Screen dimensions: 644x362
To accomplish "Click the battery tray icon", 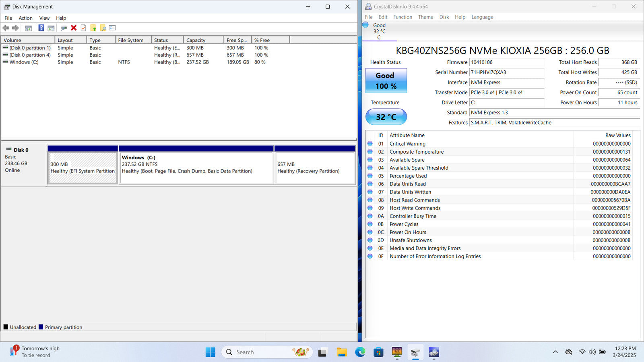I will pos(603,352).
